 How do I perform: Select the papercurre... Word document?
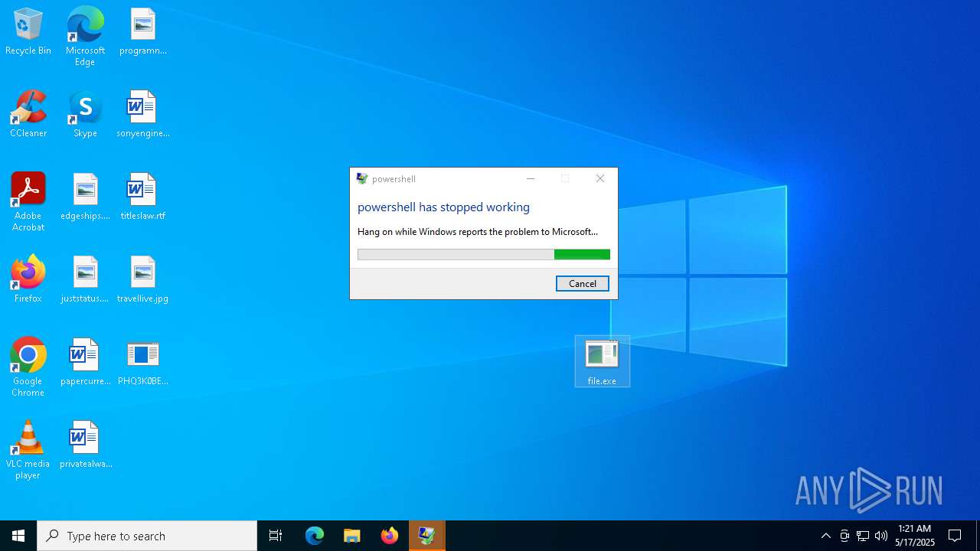[85, 363]
